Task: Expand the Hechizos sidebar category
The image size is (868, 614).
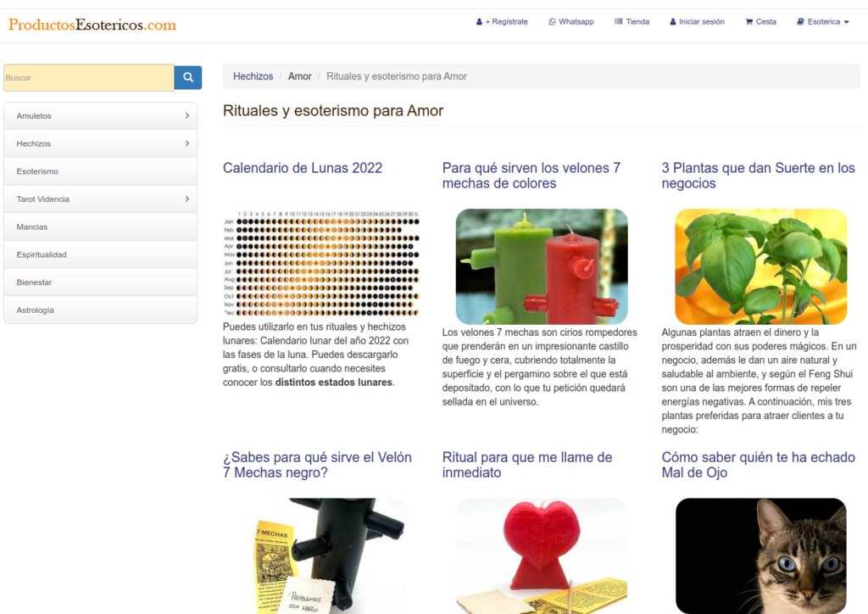Action: tap(186, 144)
